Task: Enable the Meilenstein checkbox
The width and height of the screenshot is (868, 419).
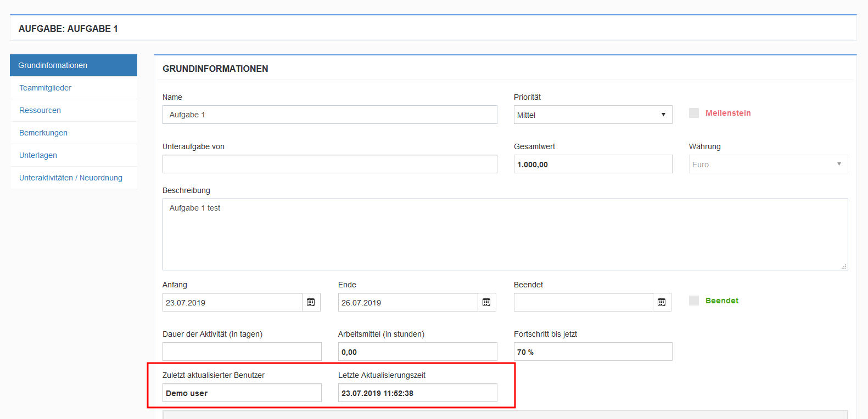Action: (694, 113)
